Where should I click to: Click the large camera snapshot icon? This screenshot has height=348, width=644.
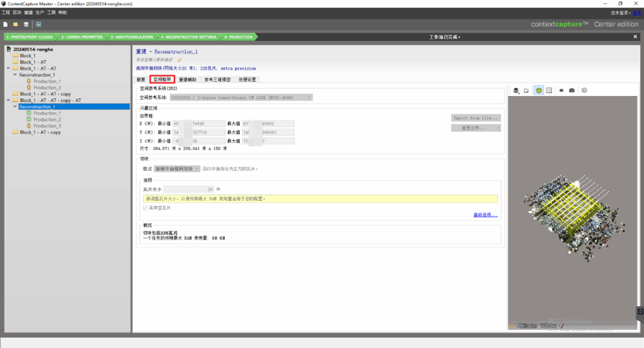click(572, 91)
